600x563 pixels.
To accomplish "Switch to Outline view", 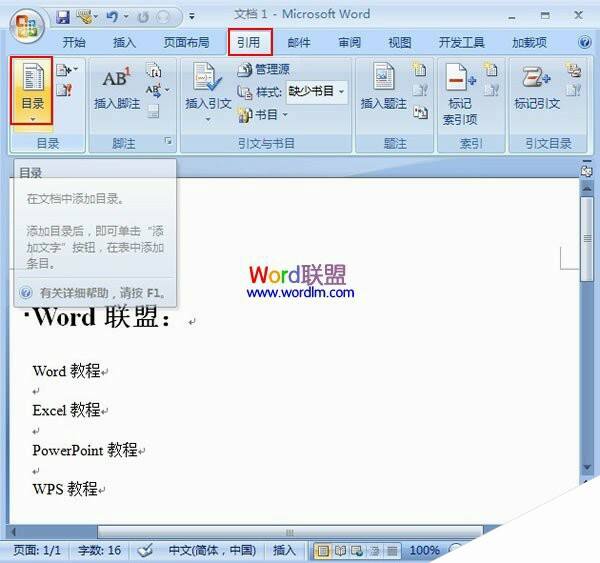I will point(375,551).
